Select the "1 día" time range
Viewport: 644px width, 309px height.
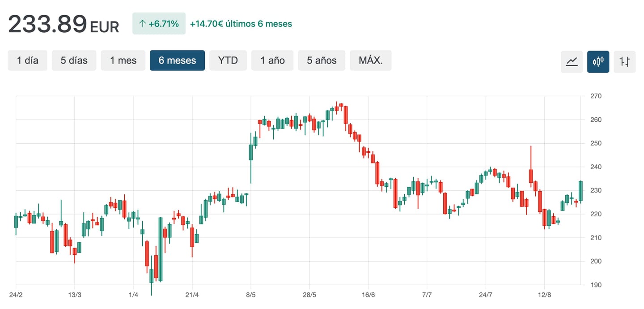tap(27, 60)
